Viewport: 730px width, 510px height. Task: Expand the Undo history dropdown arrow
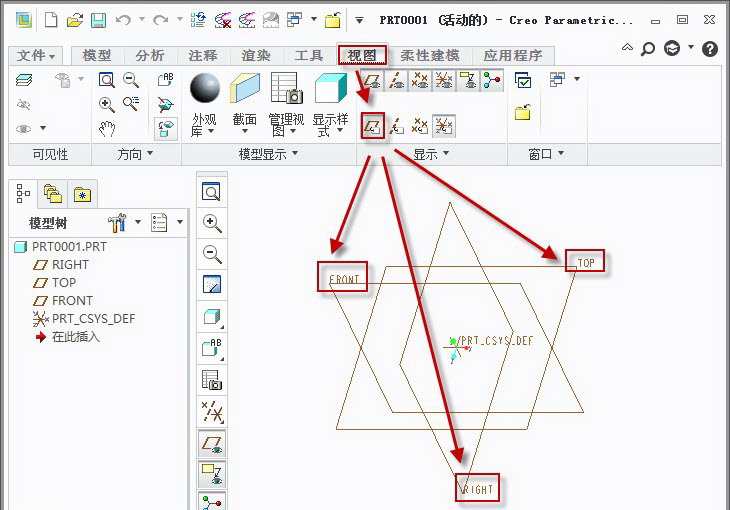click(x=142, y=20)
